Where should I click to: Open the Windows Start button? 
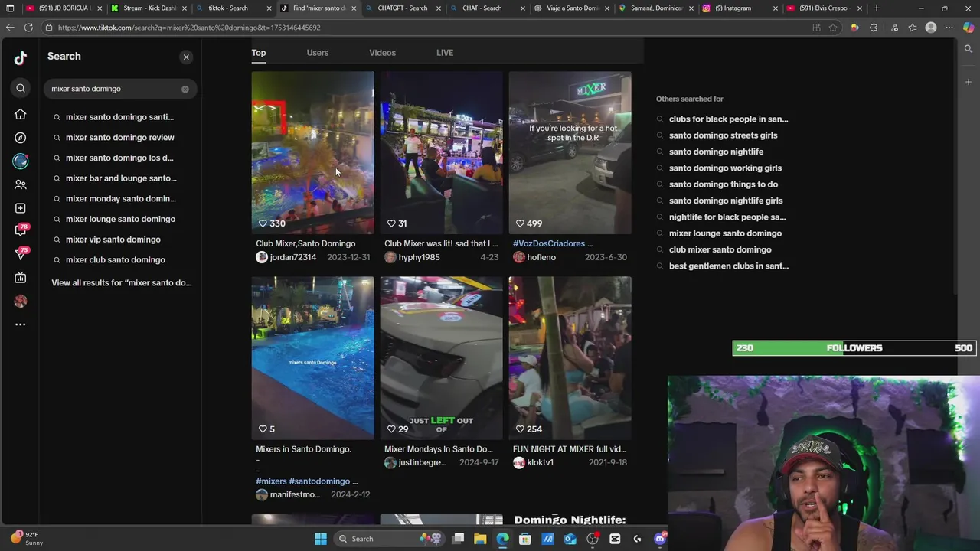(x=321, y=539)
